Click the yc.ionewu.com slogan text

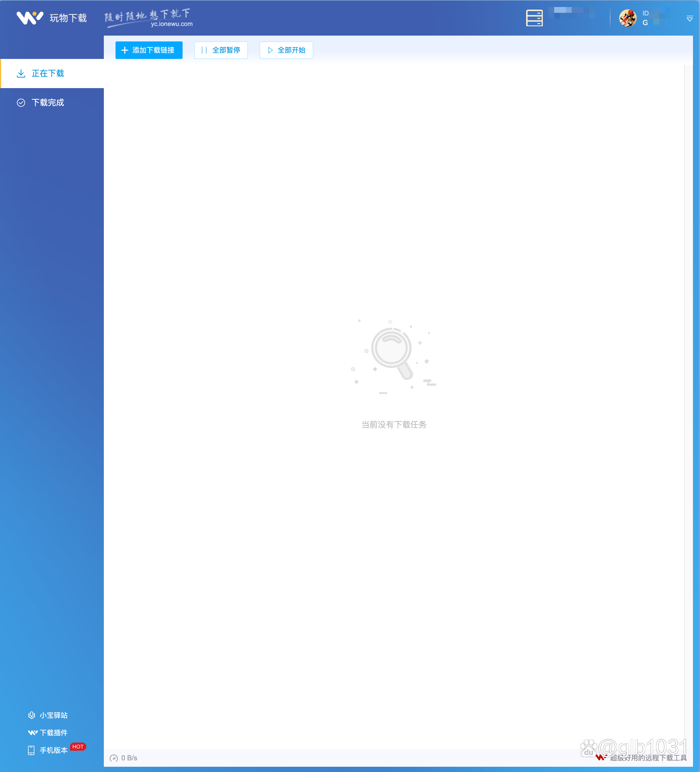pyautogui.click(x=171, y=24)
